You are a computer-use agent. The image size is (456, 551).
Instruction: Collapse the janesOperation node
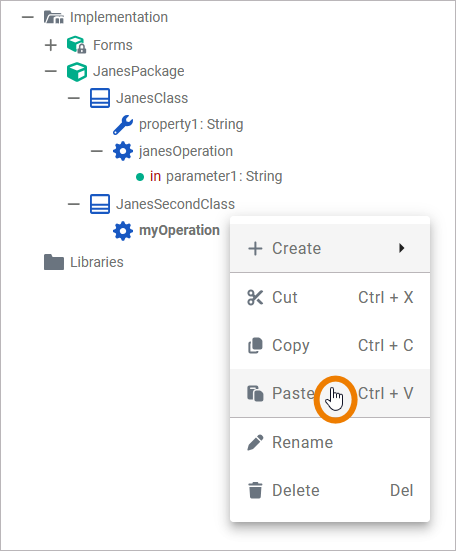click(97, 151)
